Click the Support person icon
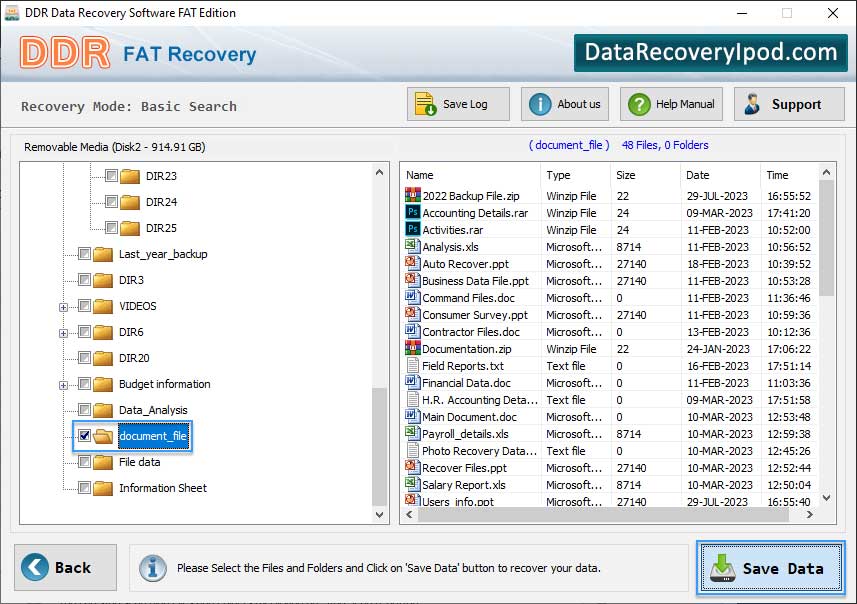Image resolution: width=857 pixels, height=604 pixels. click(x=752, y=104)
